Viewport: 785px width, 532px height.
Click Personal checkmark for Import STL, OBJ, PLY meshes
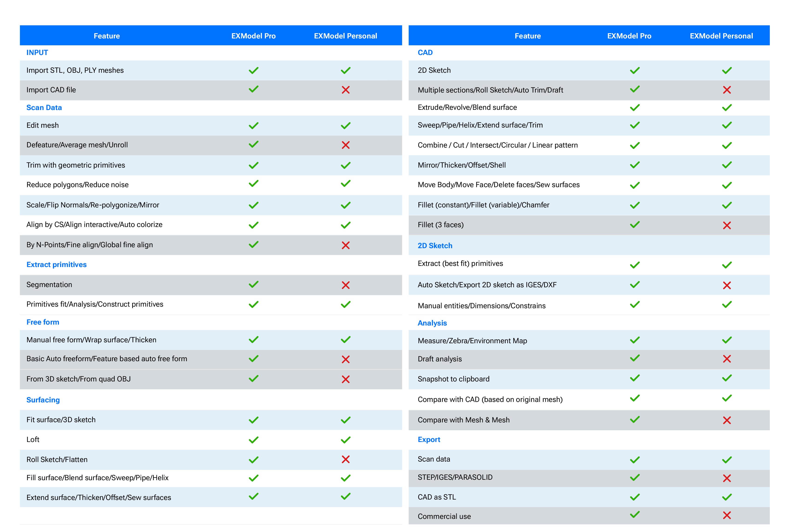(x=345, y=70)
